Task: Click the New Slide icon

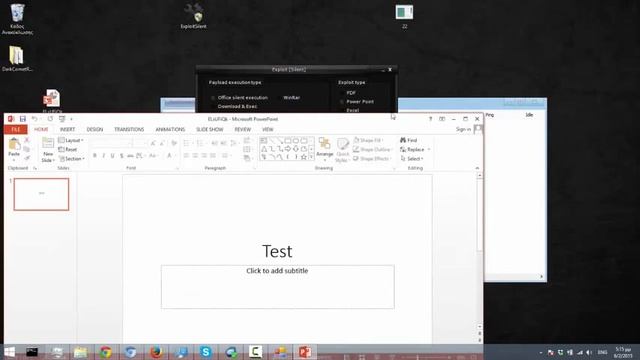Action: [x=48, y=143]
